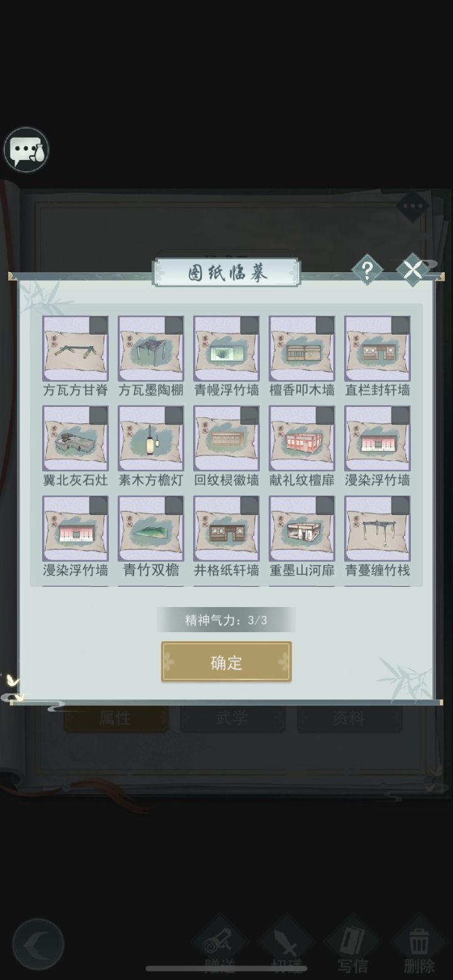Switch to the 属性 tab
Image resolution: width=453 pixels, height=980 pixels.
(x=116, y=718)
